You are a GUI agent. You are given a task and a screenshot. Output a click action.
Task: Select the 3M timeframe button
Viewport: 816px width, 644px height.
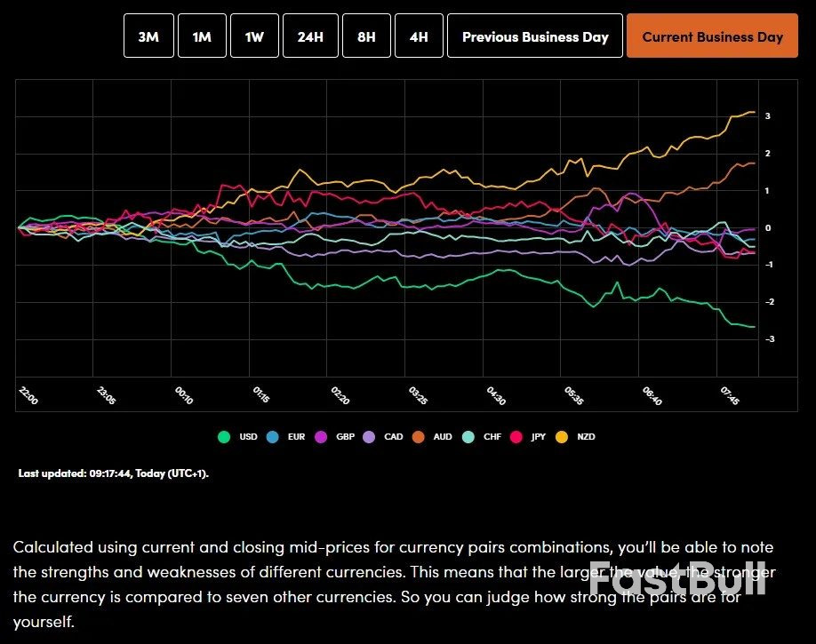pos(148,36)
